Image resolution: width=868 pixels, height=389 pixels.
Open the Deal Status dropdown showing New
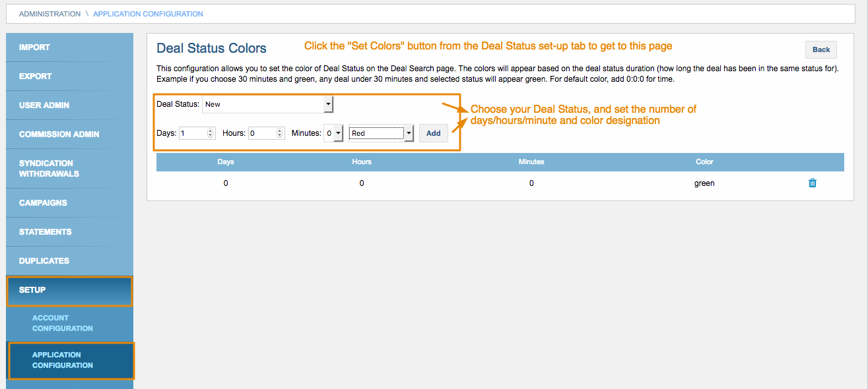268,104
